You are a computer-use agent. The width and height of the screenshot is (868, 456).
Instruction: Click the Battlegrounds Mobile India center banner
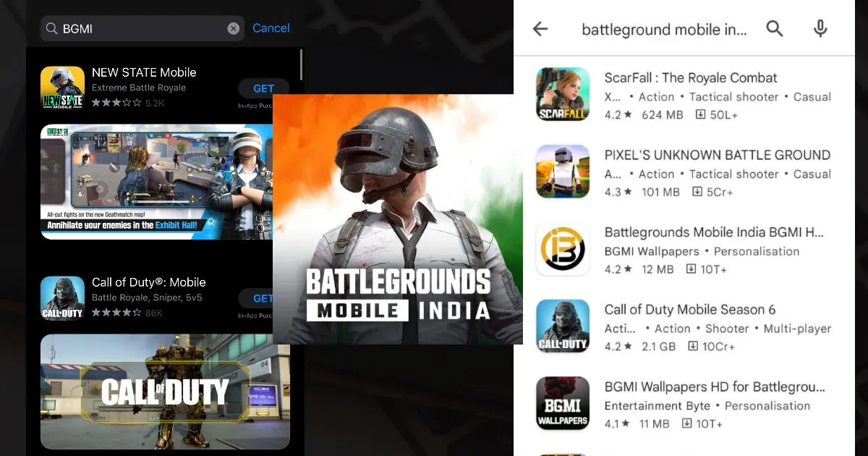pyautogui.click(x=398, y=219)
